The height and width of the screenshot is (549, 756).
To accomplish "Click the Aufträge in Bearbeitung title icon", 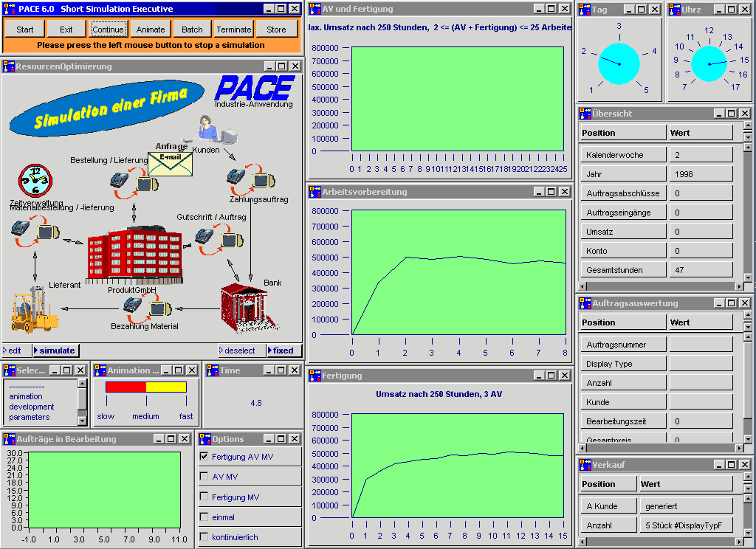I will coord(9,439).
